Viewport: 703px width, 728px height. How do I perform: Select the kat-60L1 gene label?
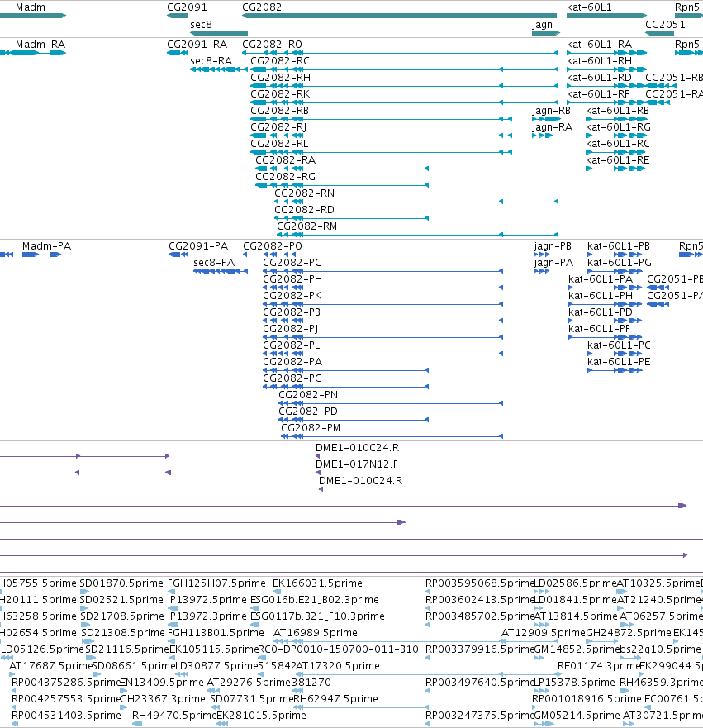(589, 7)
